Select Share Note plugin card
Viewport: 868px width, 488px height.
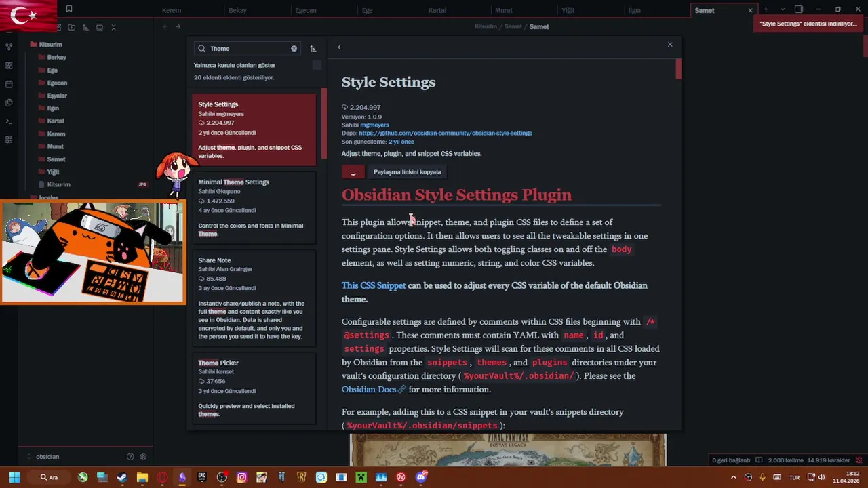point(254,298)
